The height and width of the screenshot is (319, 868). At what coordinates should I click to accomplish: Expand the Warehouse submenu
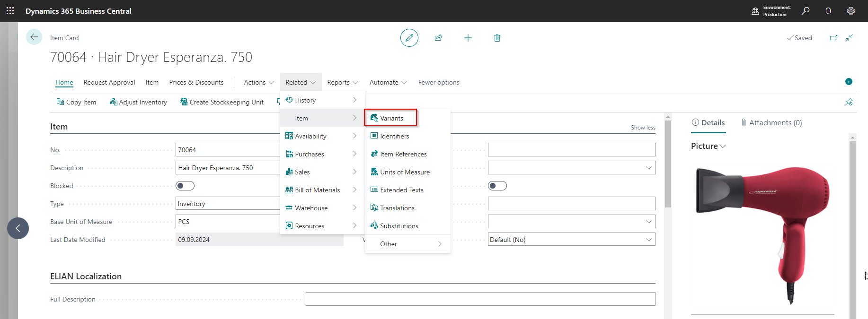pos(322,208)
